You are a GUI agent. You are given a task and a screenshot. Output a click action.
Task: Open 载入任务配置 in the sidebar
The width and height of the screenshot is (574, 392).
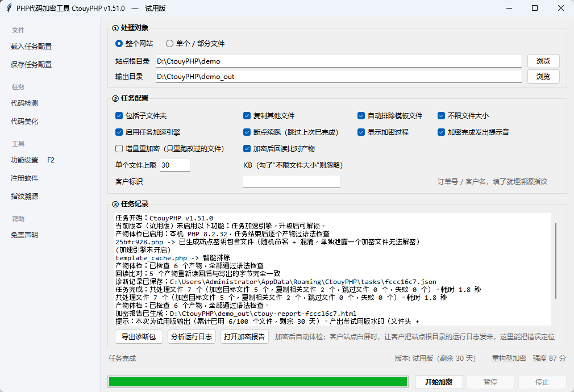[x=31, y=47]
